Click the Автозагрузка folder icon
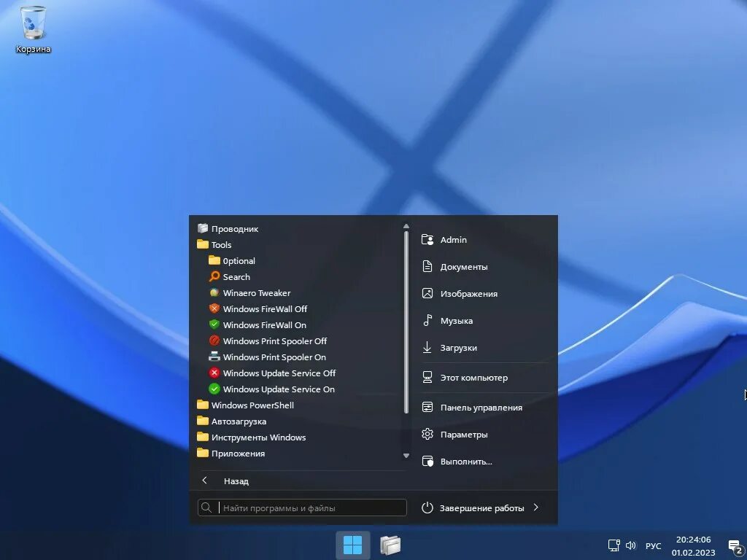The width and height of the screenshot is (747, 560). pyautogui.click(x=203, y=421)
